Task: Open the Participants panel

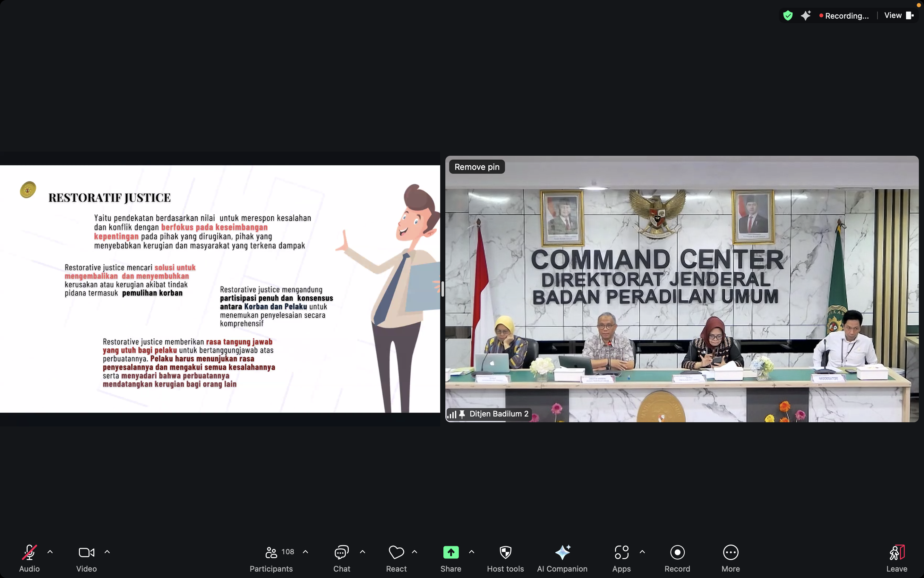Action: (271, 558)
